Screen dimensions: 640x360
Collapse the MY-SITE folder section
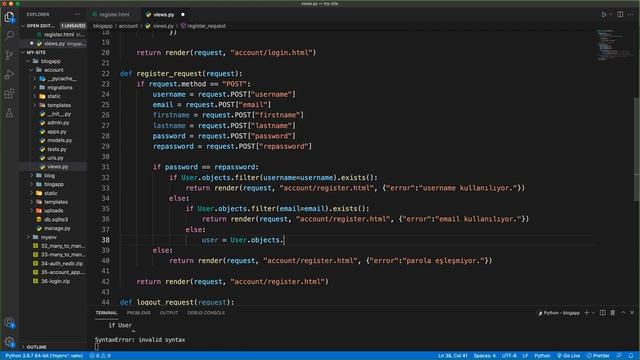36,52
